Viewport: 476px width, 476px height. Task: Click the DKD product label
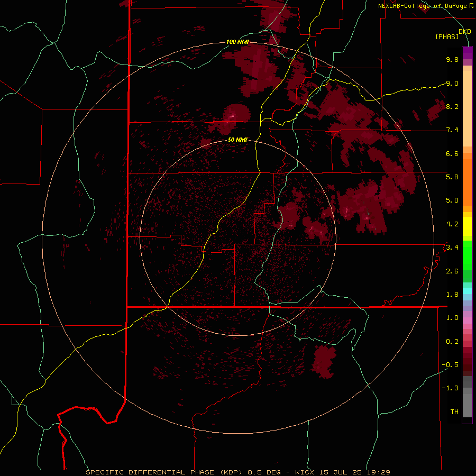465,31
